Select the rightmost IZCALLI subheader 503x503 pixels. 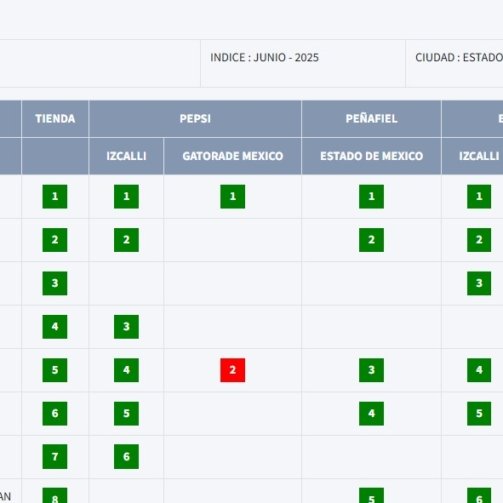pyautogui.click(x=479, y=156)
